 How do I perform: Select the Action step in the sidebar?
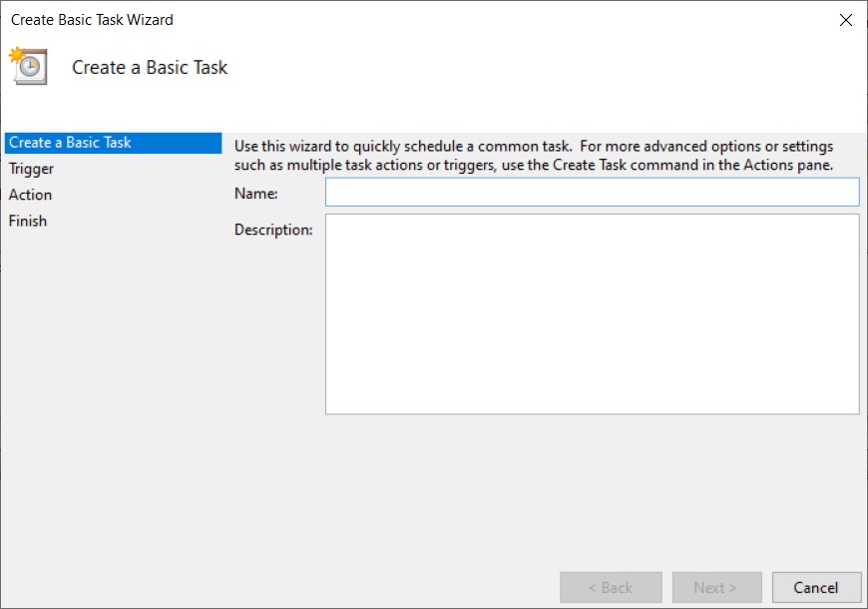coord(30,194)
